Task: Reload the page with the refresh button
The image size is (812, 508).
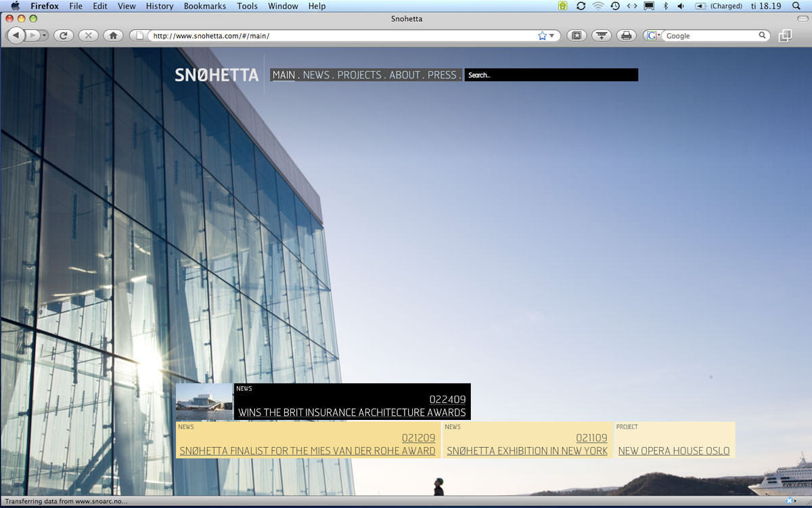Action: point(64,35)
